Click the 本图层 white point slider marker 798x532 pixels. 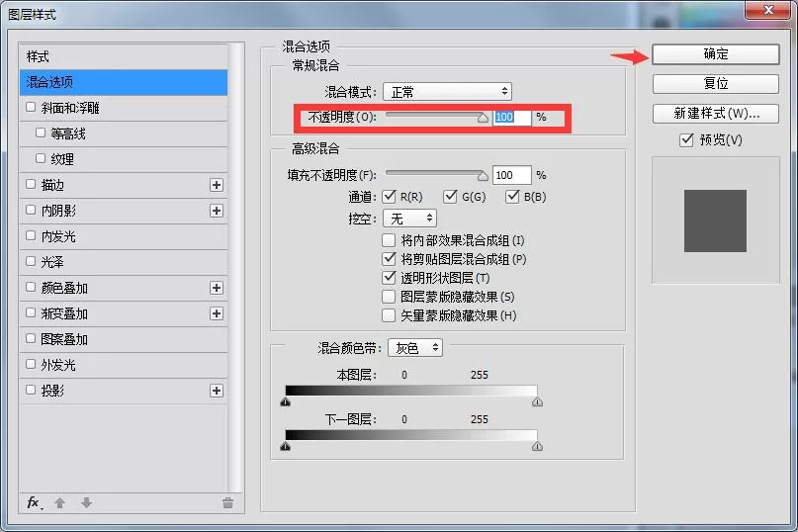(x=537, y=402)
